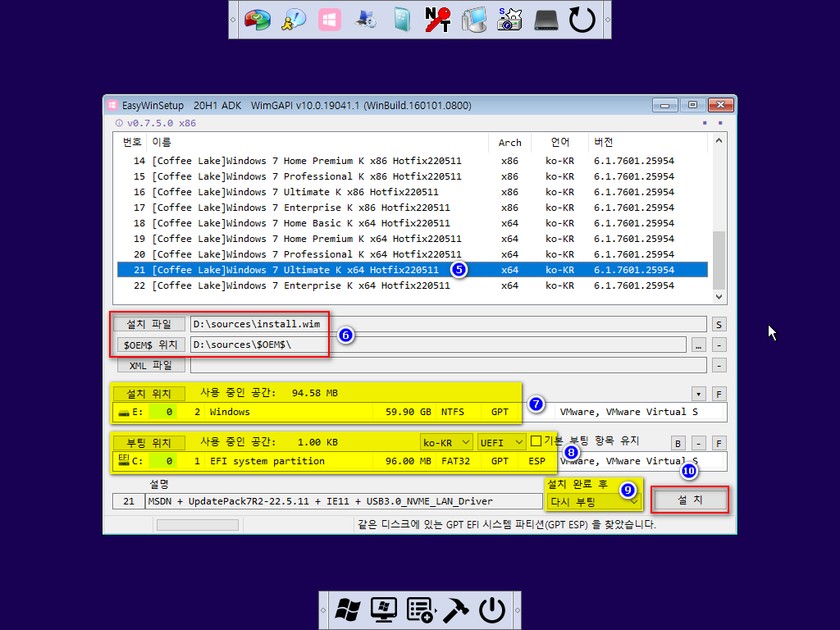Image resolution: width=840 pixels, height=630 pixels.
Task: Sort list by 버전 column header
Action: tap(648, 143)
